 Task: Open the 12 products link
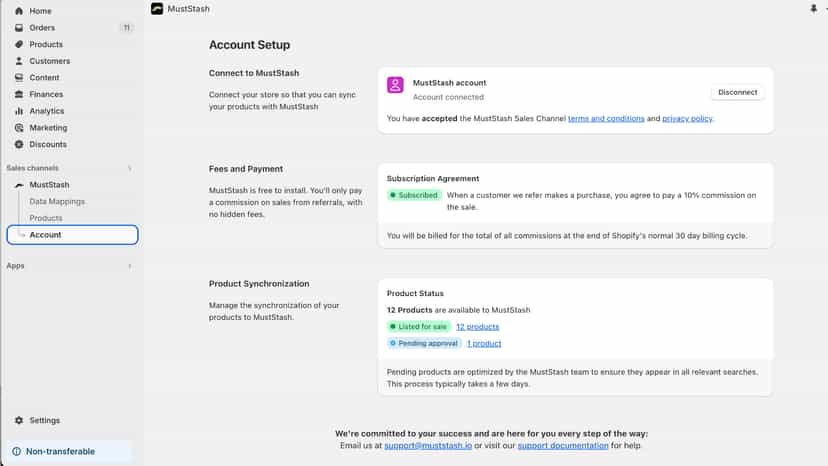tap(477, 327)
